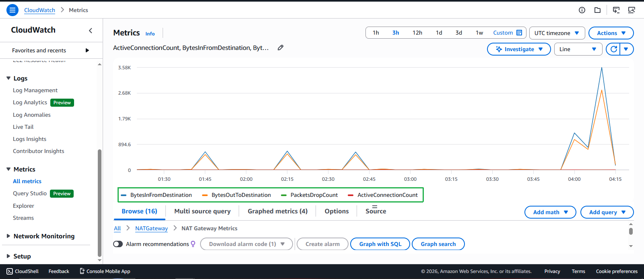The image size is (644, 279).
Task: Open the UTC timezone dropdown
Action: pos(557,33)
